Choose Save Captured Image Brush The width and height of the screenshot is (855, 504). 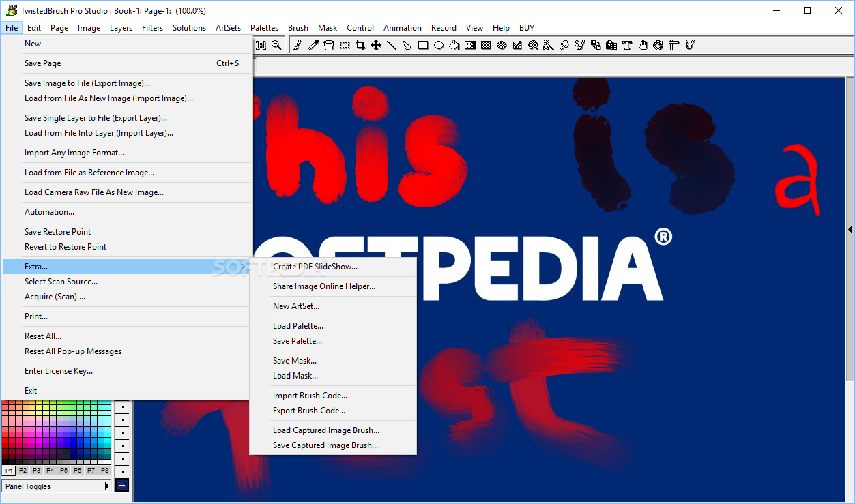(333, 445)
